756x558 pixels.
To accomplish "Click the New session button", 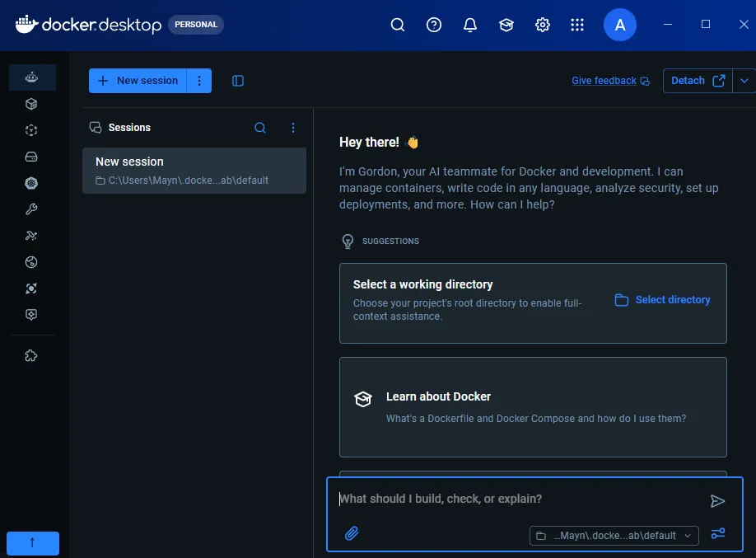I will [x=138, y=81].
